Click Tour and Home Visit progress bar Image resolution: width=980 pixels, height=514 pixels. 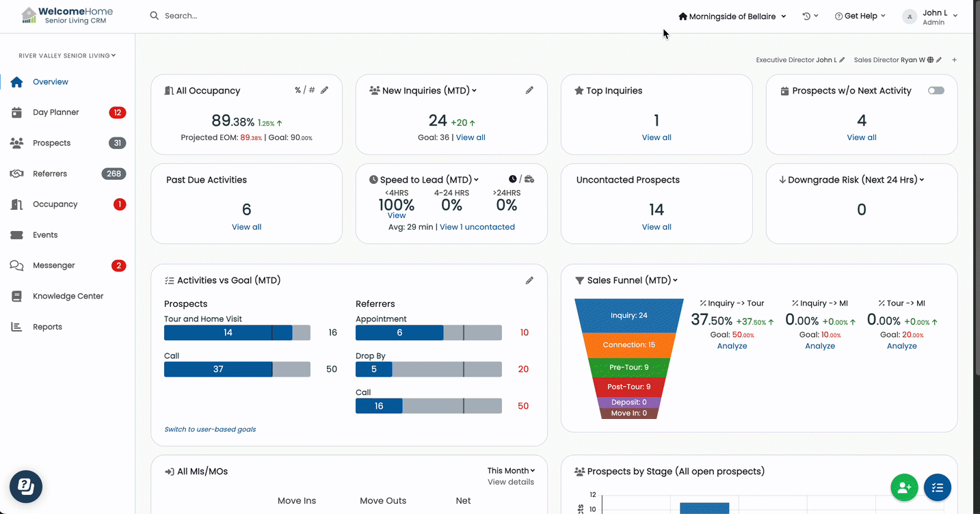(x=237, y=333)
